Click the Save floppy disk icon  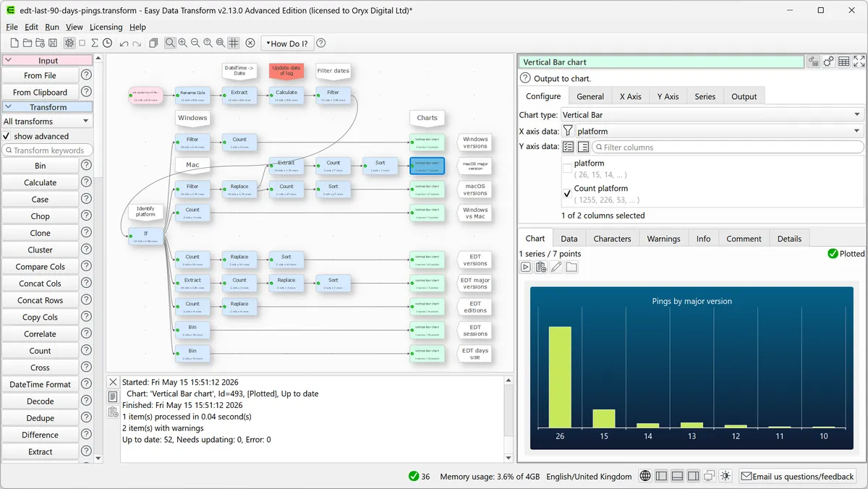pos(52,43)
